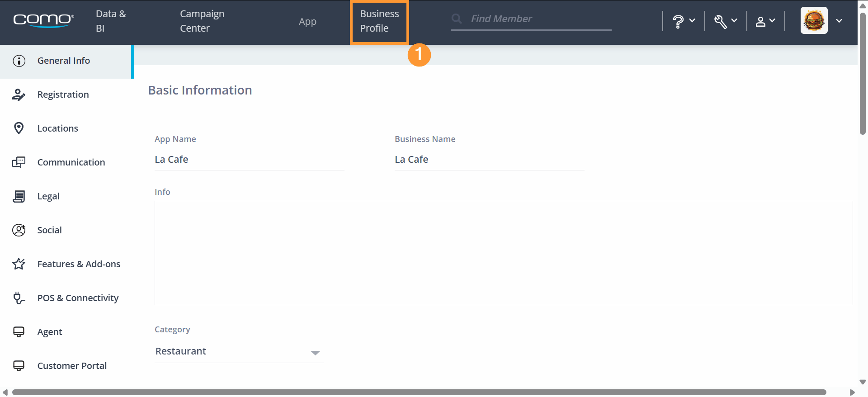Open the help question mark icon
This screenshot has width=868, height=397.
(678, 21)
